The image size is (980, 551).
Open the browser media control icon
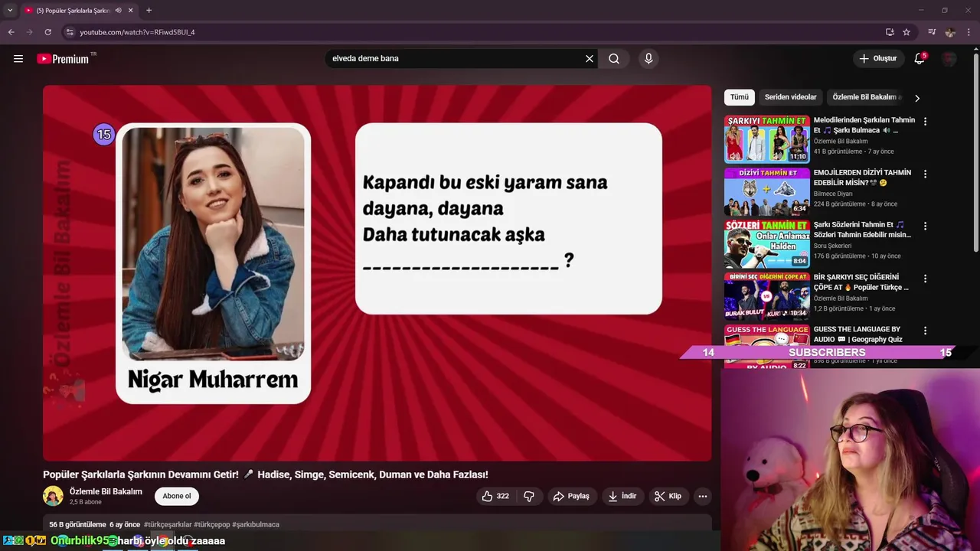(x=932, y=32)
